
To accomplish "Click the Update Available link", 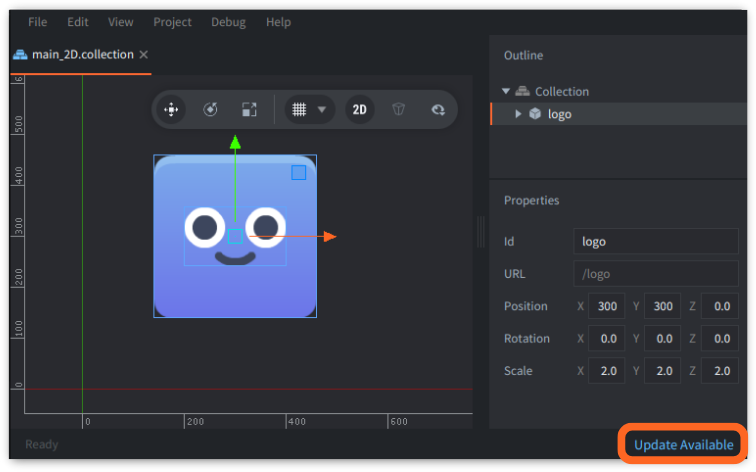I will [683, 444].
